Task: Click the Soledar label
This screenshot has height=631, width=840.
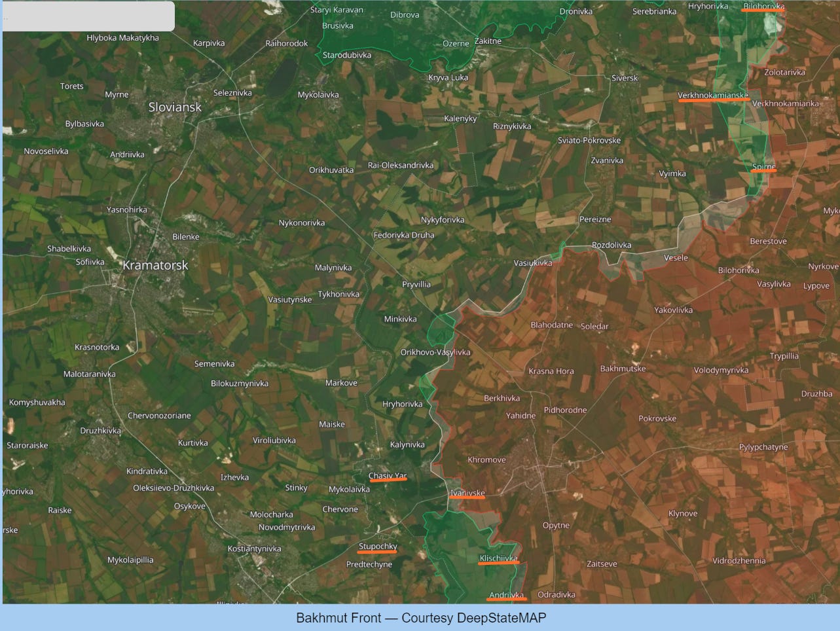Action: 594,326
